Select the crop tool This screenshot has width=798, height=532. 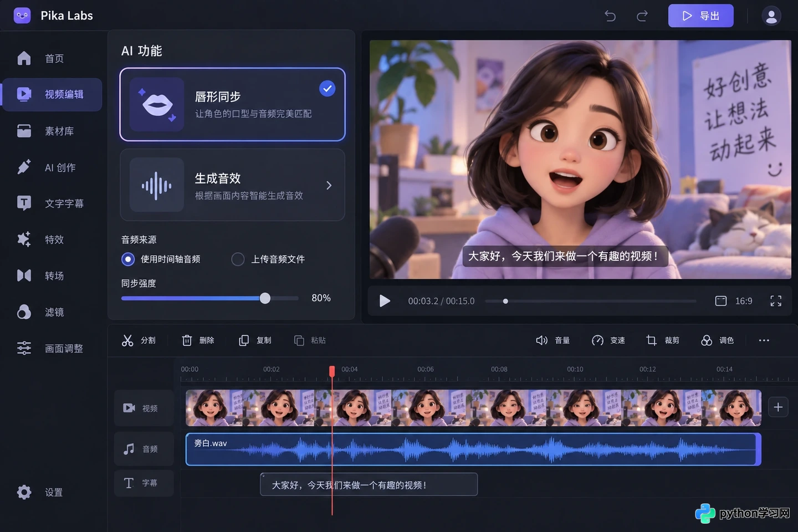[x=662, y=340]
